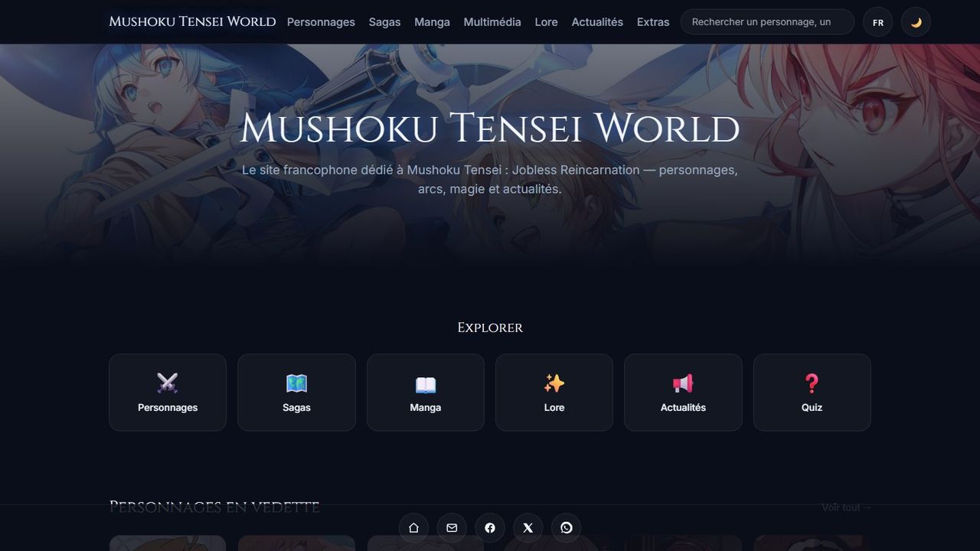Click the hero subtitle "Le site francophone dédié"
The height and width of the screenshot is (551, 980).
[490, 179]
